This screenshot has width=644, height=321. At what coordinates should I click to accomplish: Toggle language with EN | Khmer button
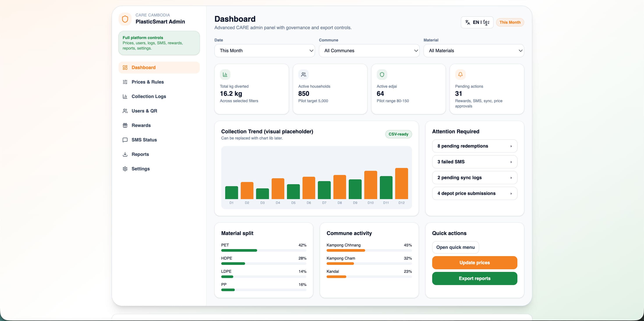[x=477, y=22]
